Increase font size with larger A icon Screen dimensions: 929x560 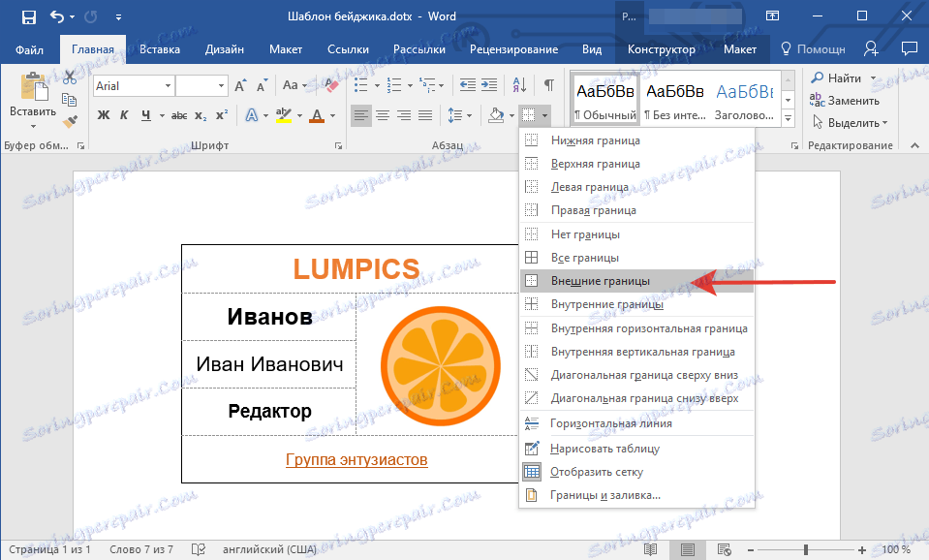coord(240,86)
